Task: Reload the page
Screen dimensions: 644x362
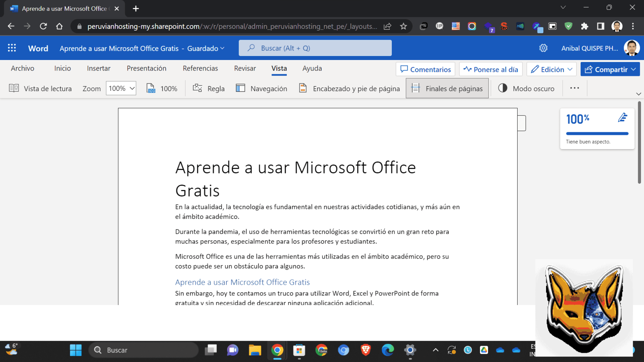Action: pos(43,26)
